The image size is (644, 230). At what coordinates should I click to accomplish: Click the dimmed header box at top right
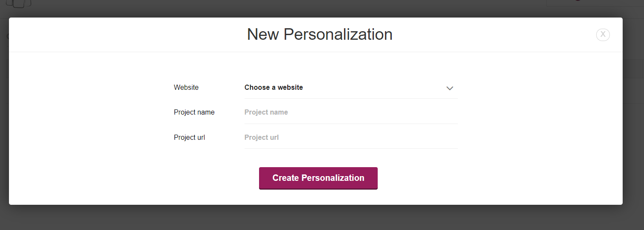(595, 3)
